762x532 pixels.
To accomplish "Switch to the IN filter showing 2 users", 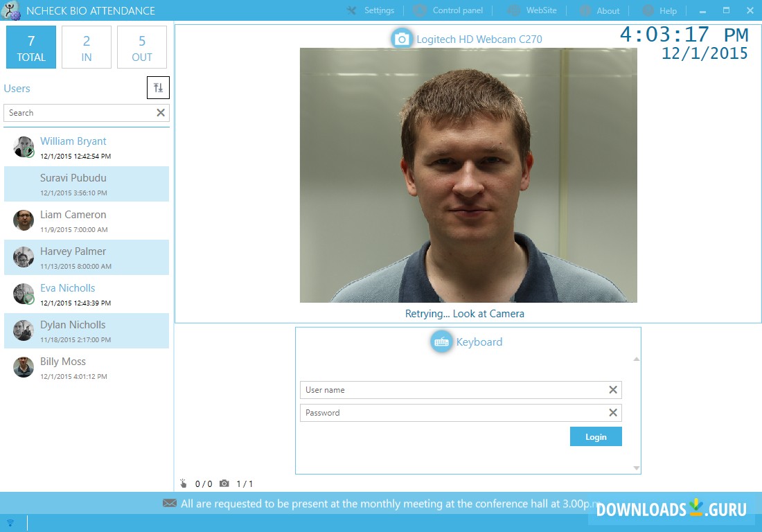I will pyautogui.click(x=86, y=46).
